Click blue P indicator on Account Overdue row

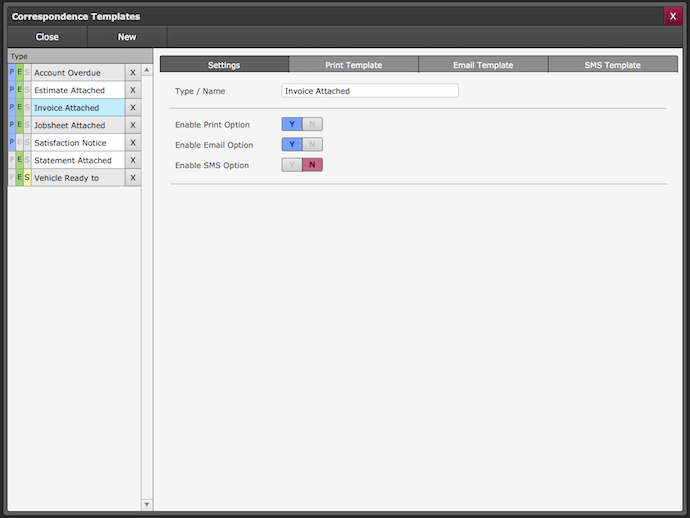[x=12, y=73]
